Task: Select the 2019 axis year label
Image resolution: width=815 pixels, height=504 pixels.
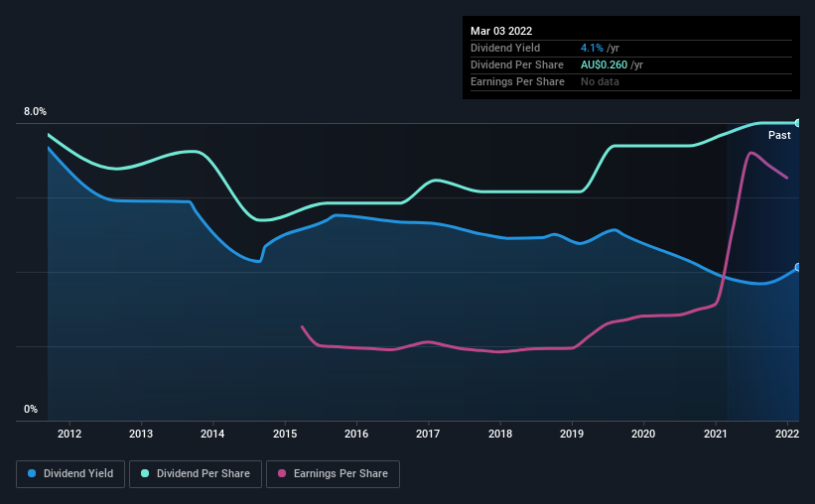Action: coord(572,434)
